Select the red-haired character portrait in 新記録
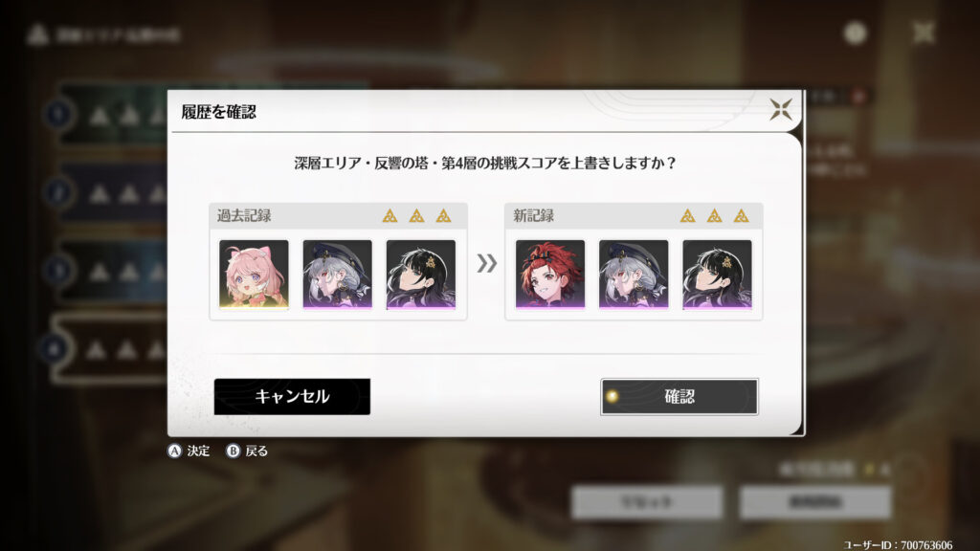Viewport: 980px width, 551px height. 550,275
